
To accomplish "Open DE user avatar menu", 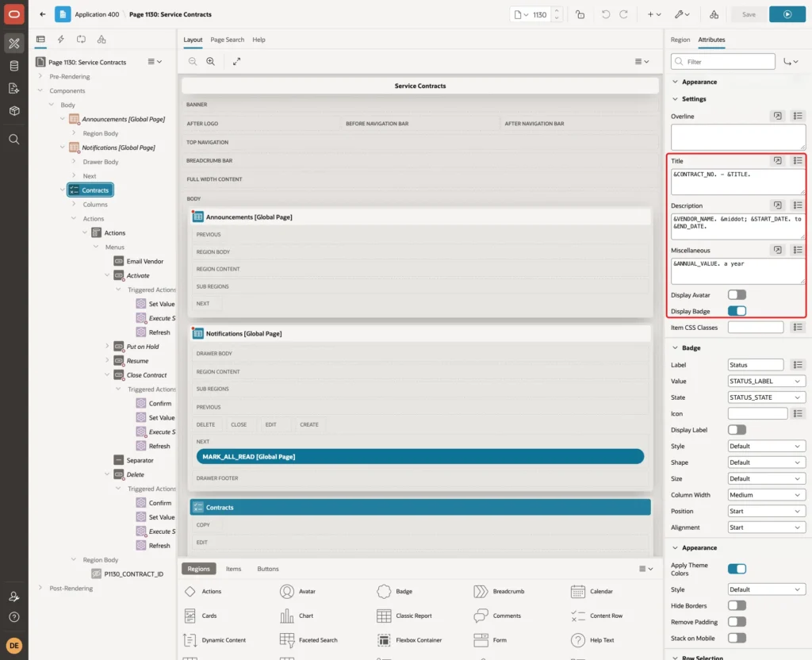I will tap(14, 646).
